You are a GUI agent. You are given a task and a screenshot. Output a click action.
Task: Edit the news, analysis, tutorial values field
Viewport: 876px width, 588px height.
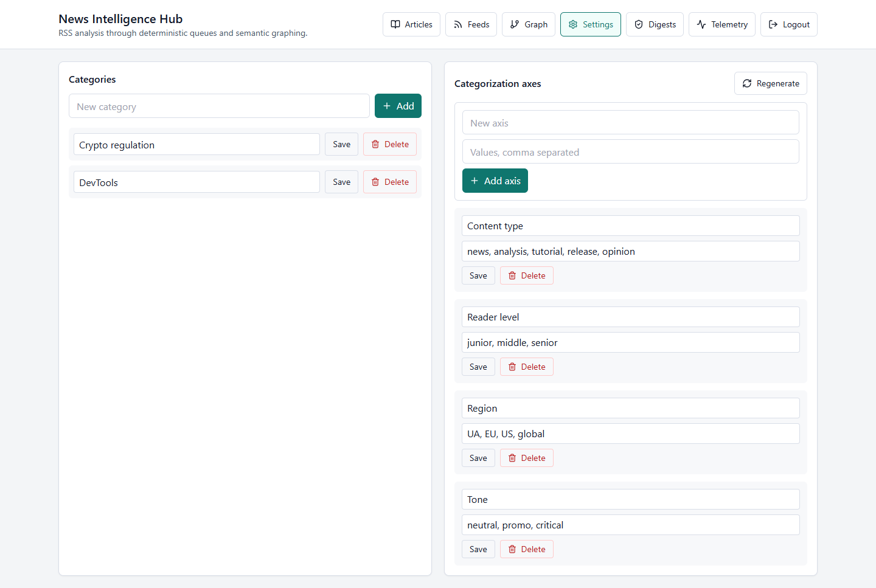[x=631, y=251]
